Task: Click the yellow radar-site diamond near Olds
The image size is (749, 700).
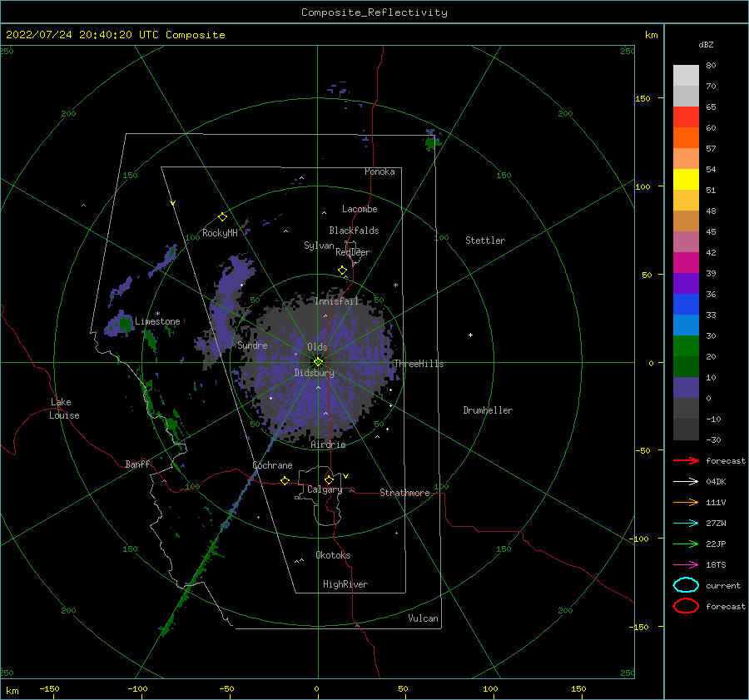Action: [x=318, y=362]
